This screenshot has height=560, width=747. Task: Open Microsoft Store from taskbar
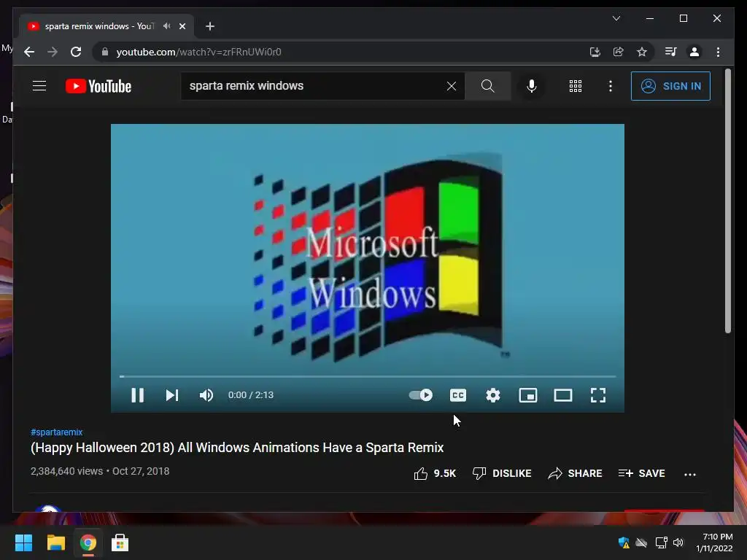(120, 542)
